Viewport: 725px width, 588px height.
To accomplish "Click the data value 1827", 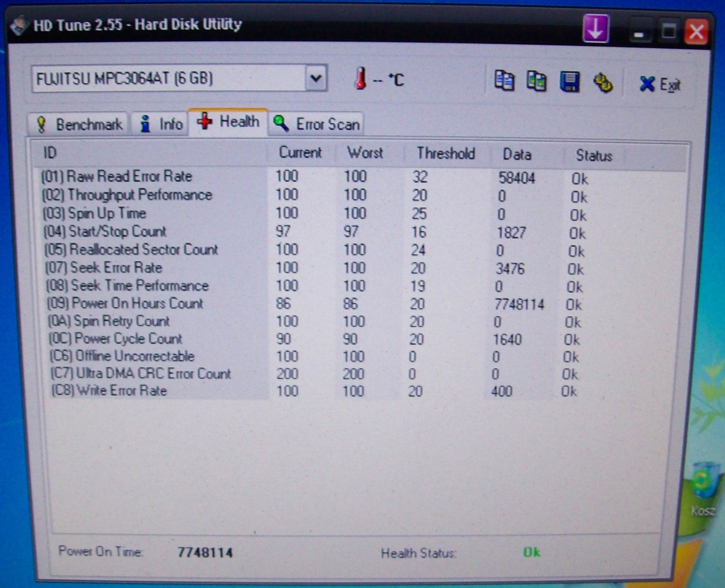I will 511,233.
